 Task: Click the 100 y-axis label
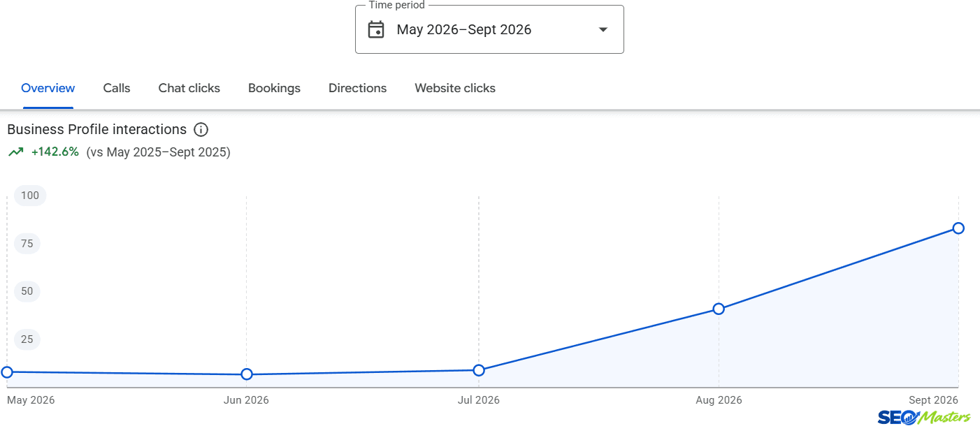[30, 196]
